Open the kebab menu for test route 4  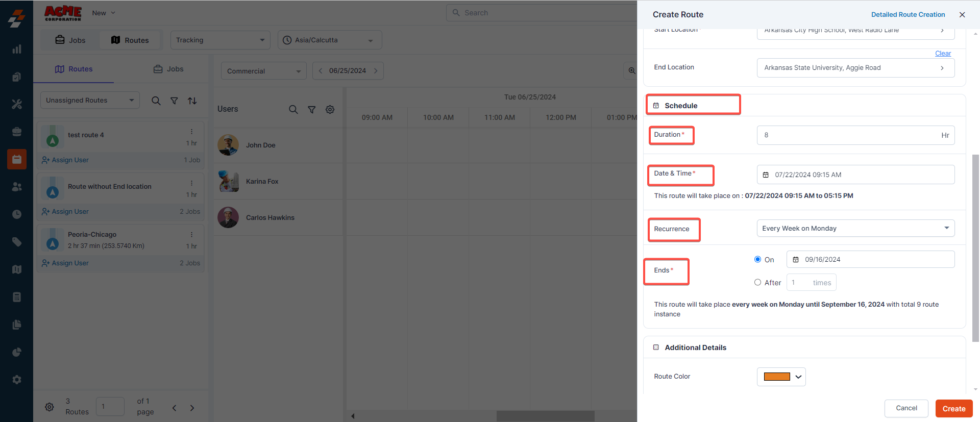tap(192, 132)
